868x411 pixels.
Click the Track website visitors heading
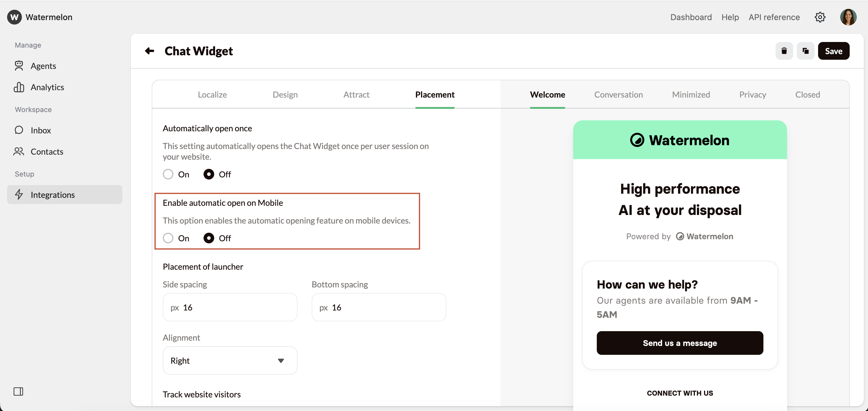(x=201, y=394)
